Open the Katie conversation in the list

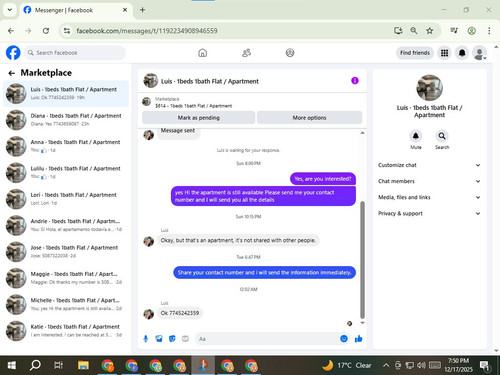[x=66, y=330]
